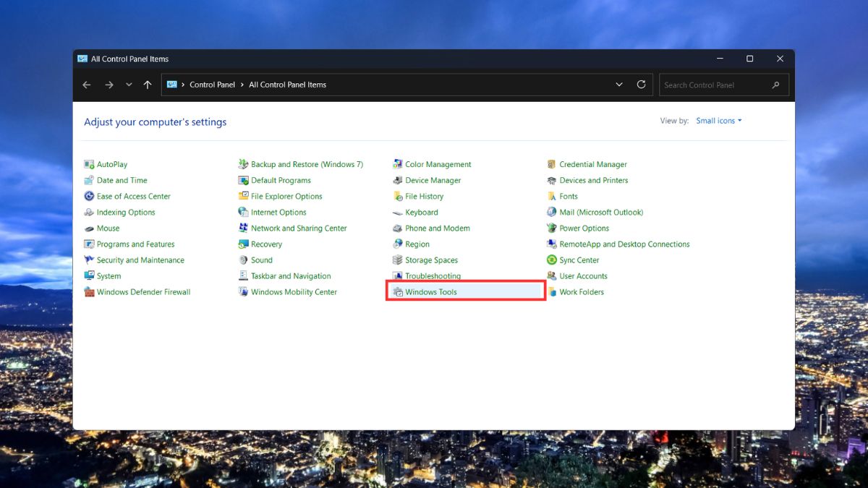Click the Device Manager icon

click(x=398, y=181)
